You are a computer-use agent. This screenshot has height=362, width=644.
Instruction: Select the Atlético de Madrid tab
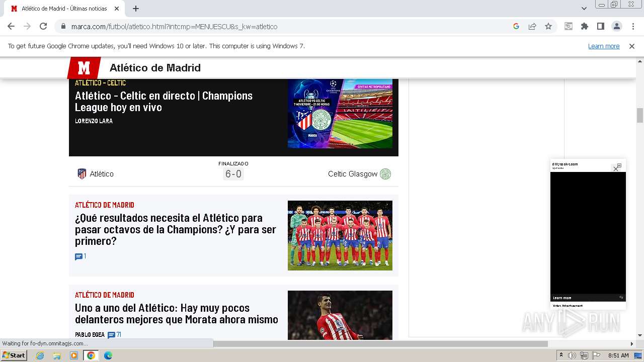click(64, 9)
